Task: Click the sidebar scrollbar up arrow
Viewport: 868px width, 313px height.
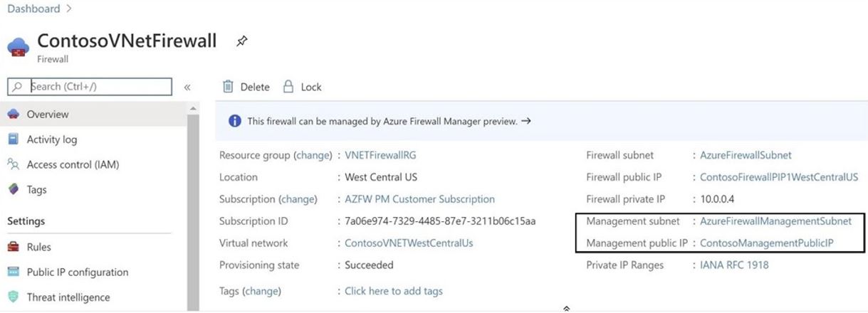Action: [193, 108]
